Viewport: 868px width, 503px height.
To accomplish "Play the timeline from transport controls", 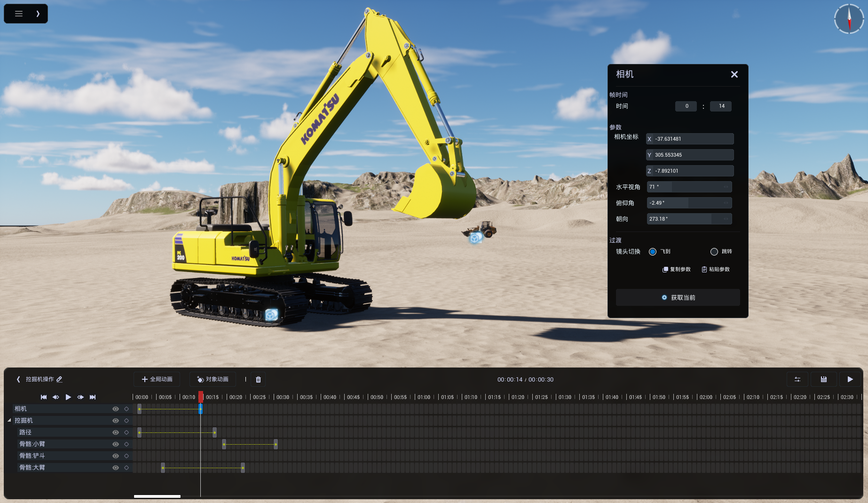I will 68,397.
